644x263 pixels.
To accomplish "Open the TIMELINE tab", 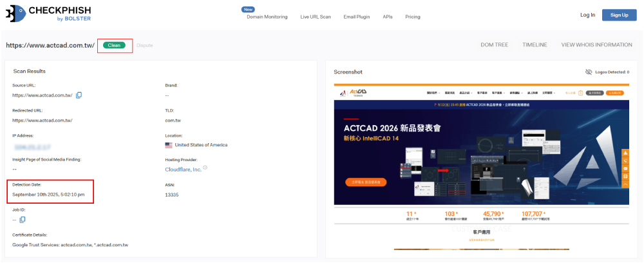I will click(x=535, y=45).
